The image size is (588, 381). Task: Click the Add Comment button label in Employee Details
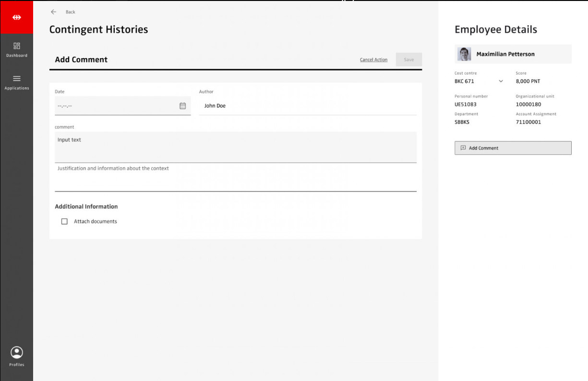[483, 148]
